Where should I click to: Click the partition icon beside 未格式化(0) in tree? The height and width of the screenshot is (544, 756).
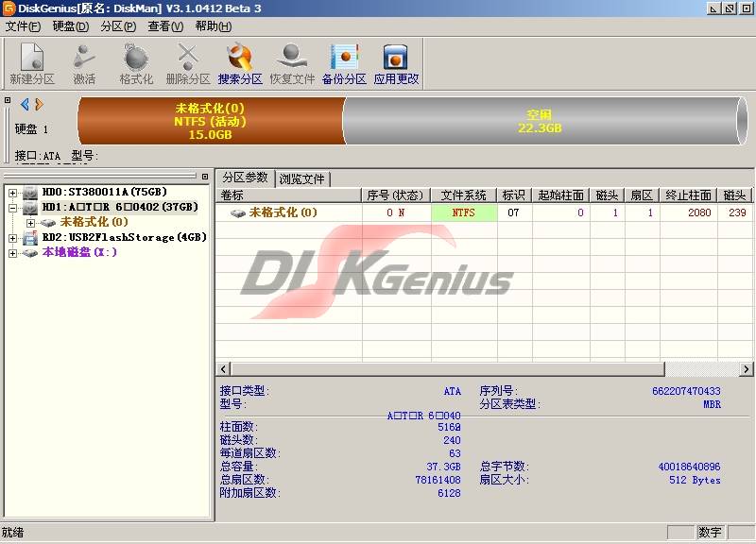coord(48,223)
